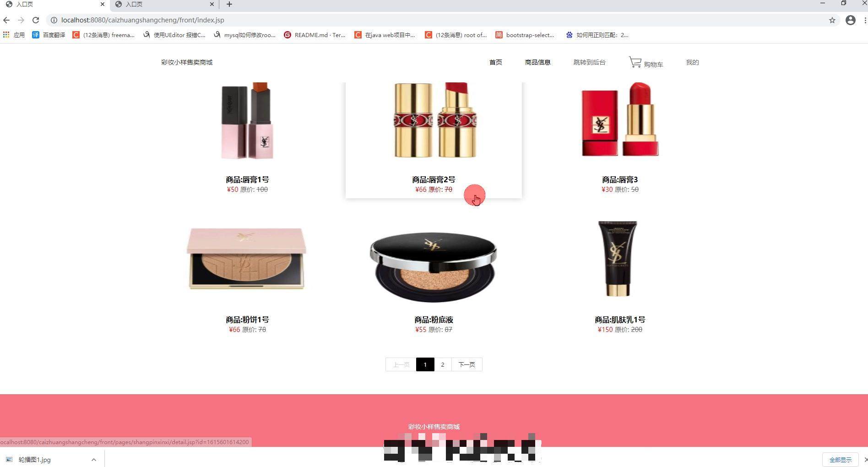Close the first 入口页 tab
Viewport: 868px width, 467px height.
[103, 4]
